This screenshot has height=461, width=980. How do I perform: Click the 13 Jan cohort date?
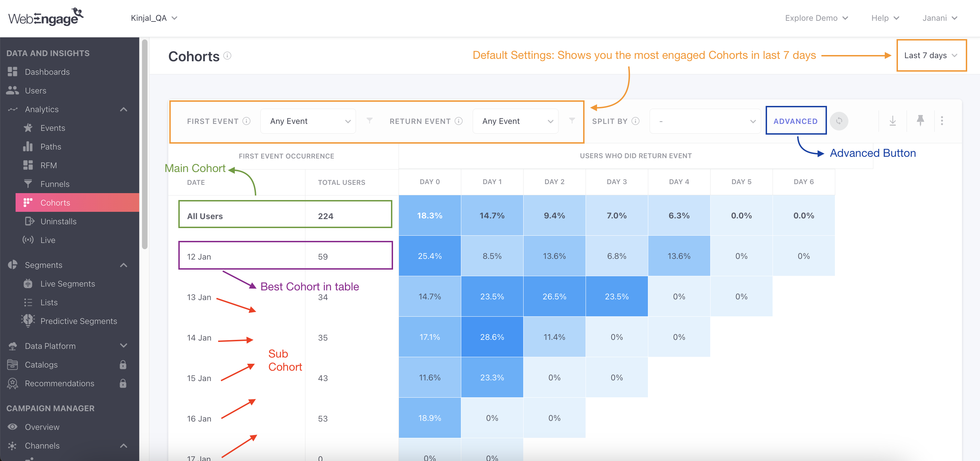click(198, 297)
